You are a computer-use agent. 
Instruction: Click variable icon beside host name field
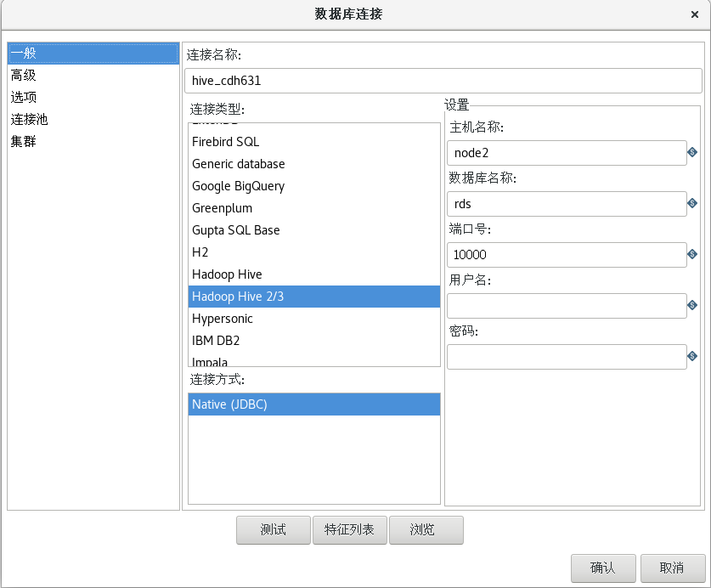(692, 152)
